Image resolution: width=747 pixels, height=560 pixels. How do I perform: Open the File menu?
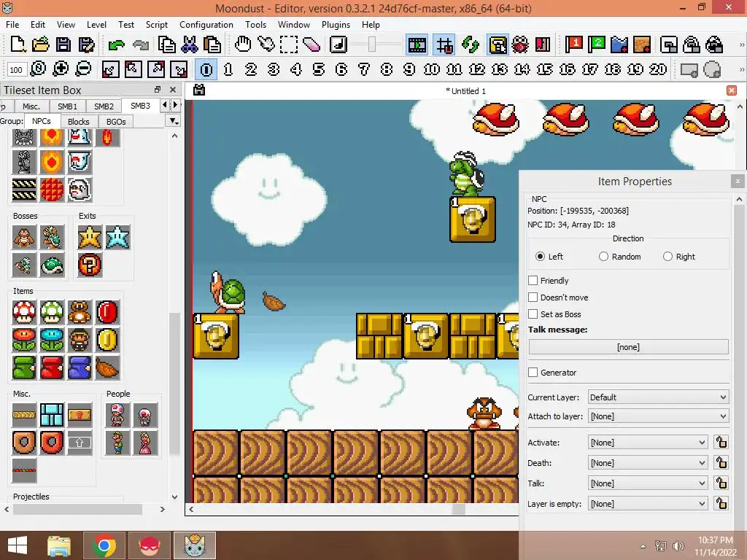tap(12, 25)
